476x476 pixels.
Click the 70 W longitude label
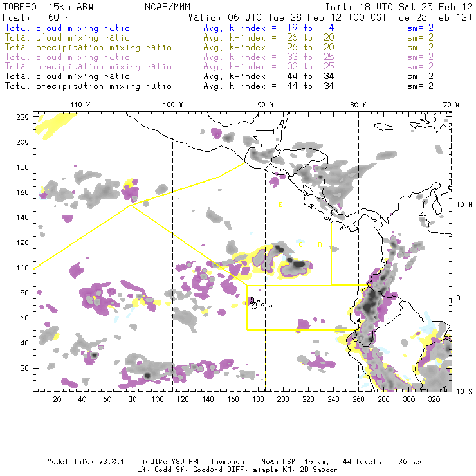[x=452, y=105]
